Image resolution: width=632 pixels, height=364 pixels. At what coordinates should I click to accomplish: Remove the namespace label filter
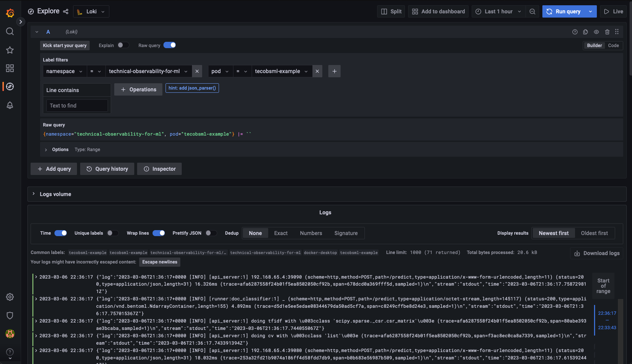[x=197, y=71]
